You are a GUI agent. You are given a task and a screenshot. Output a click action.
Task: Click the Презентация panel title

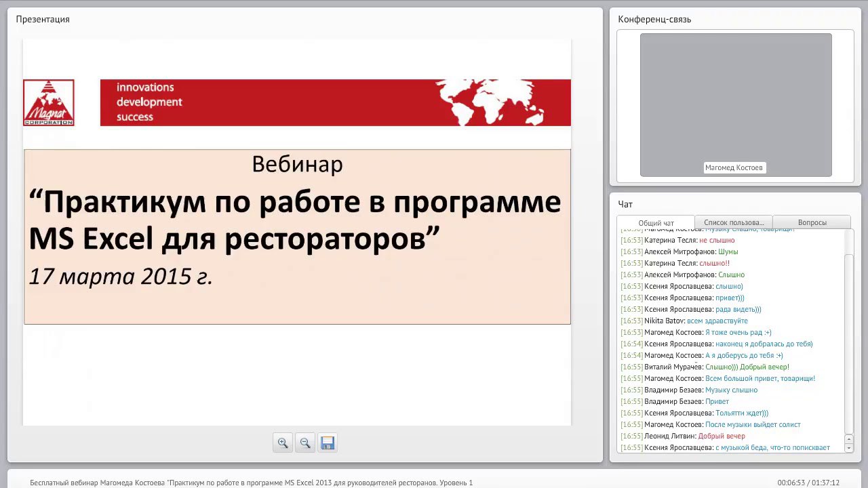click(x=43, y=19)
